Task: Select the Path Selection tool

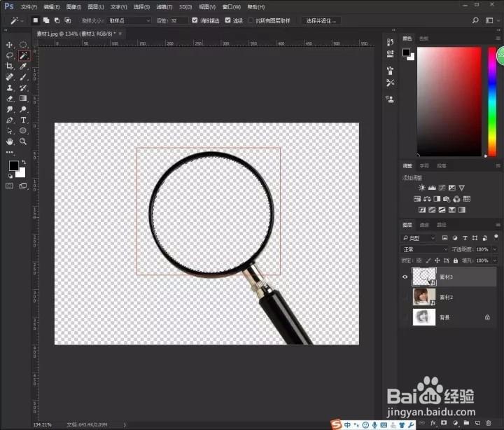Action: point(10,130)
